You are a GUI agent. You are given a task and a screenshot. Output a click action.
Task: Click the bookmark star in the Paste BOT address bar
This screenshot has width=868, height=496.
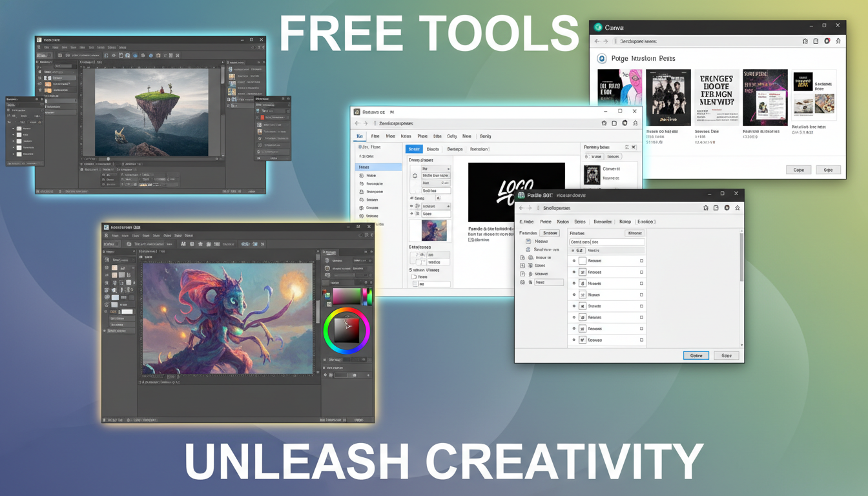pyautogui.click(x=738, y=208)
